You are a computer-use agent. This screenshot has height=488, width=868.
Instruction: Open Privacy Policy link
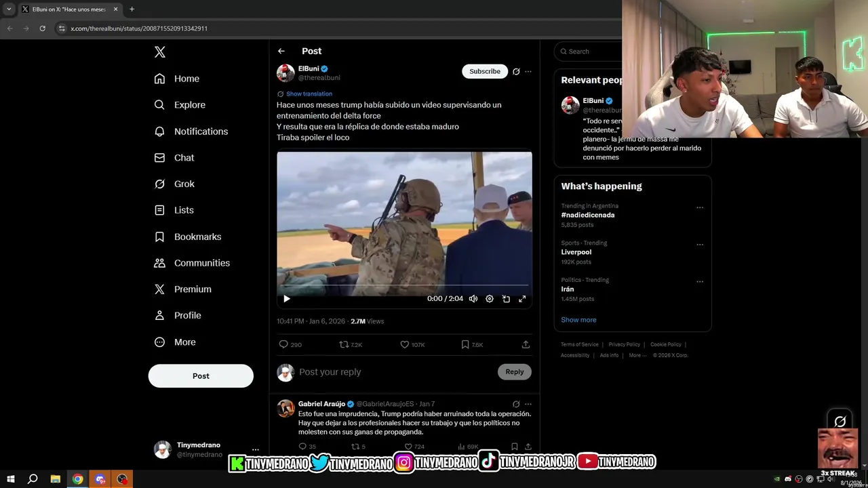point(625,344)
